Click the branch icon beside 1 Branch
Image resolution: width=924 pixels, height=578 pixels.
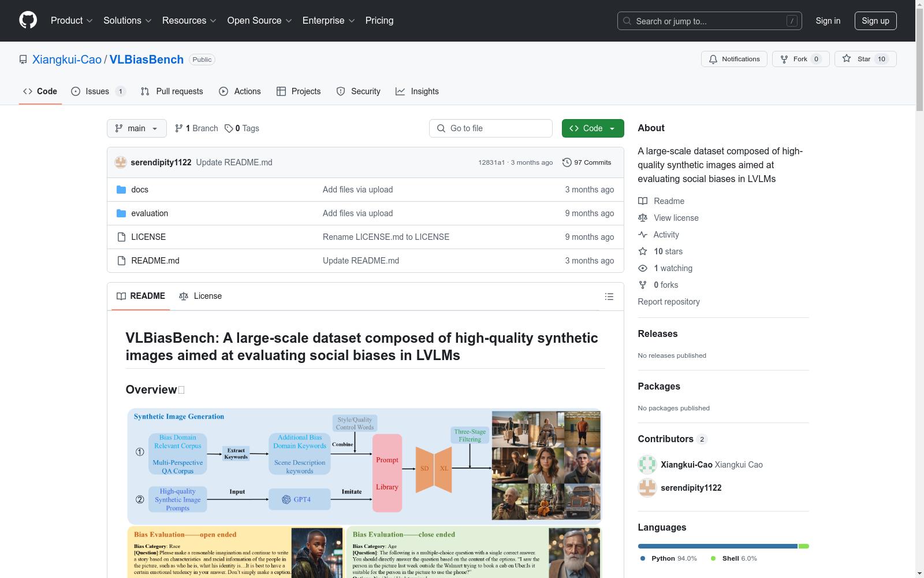(x=179, y=128)
